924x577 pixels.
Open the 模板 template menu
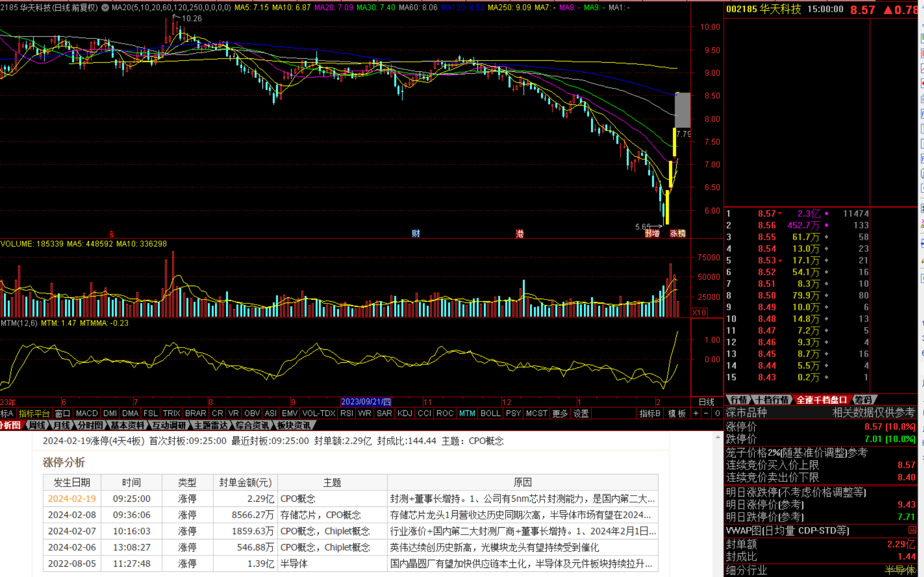coord(676,413)
